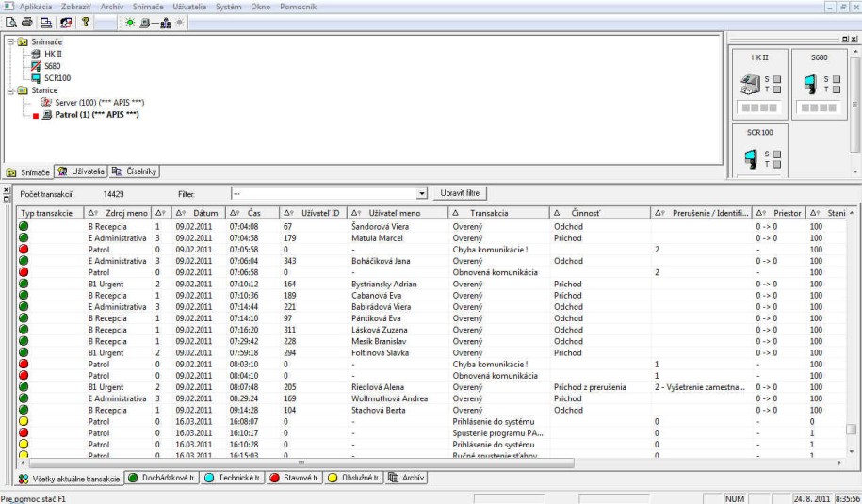Collapse the Stanice tree node
This screenshot has width=862, height=504.
pos(10,90)
